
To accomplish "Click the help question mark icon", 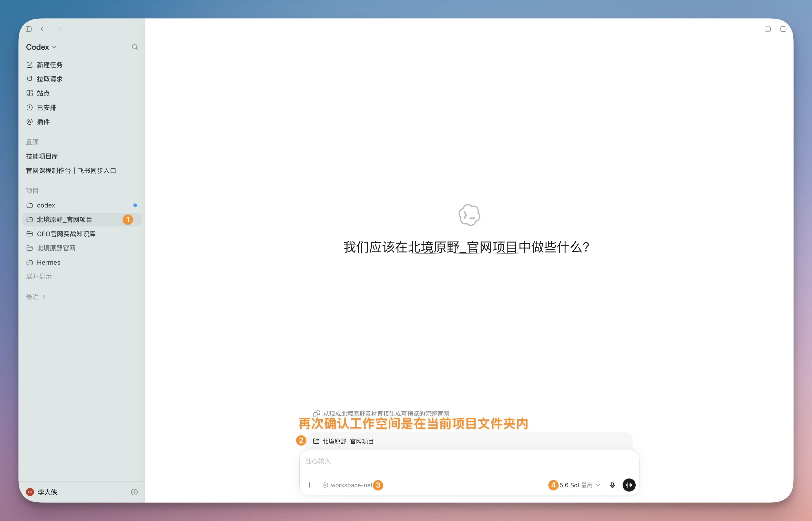I will click(134, 492).
